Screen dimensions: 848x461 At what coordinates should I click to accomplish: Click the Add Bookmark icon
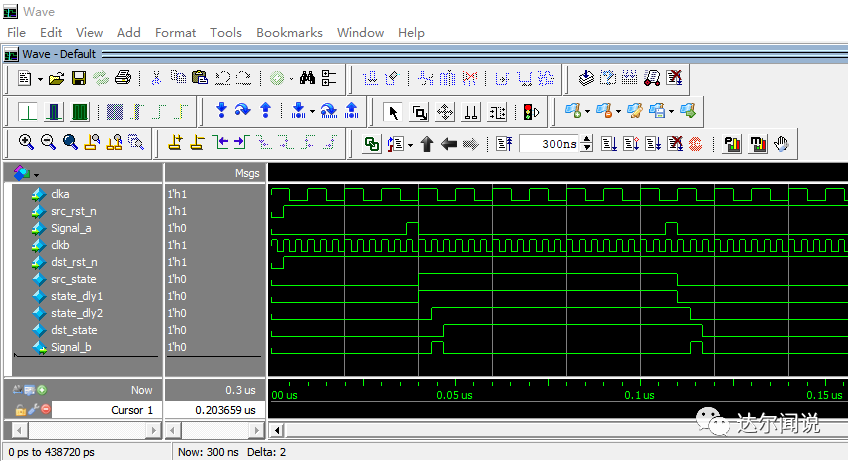pyautogui.click(x=573, y=111)
